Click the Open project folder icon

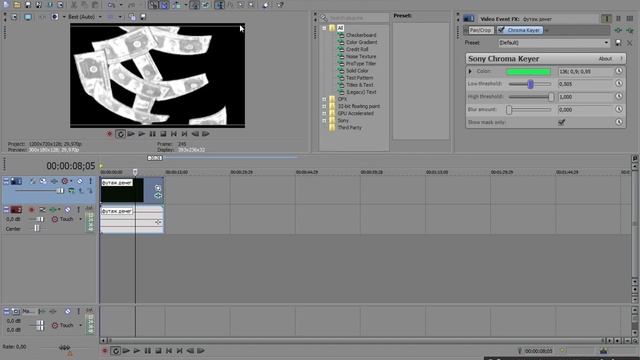pos(17,5)
